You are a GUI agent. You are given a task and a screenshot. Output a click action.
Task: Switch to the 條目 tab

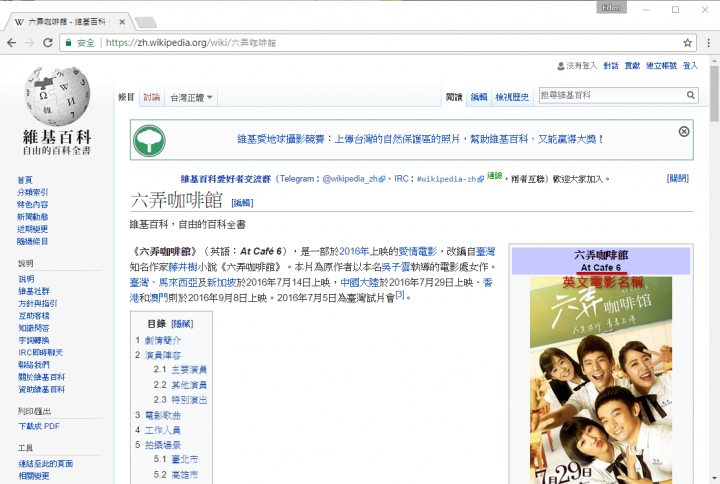(x=126, y=97)
